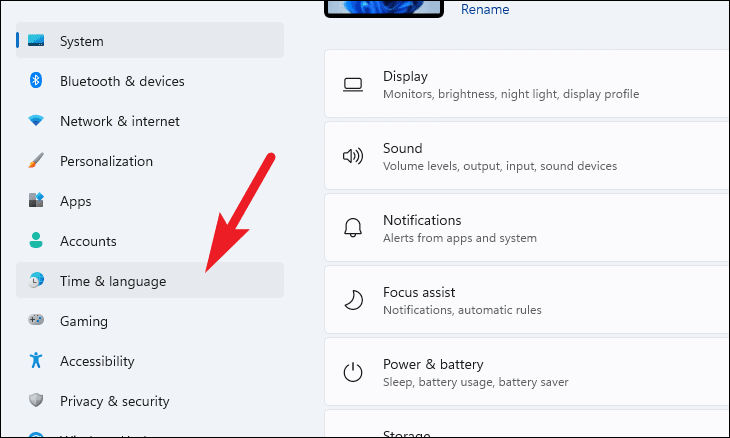Click the Sound speaker icon
This screenshot has height=438, width=730.
(x=353, y=156)
